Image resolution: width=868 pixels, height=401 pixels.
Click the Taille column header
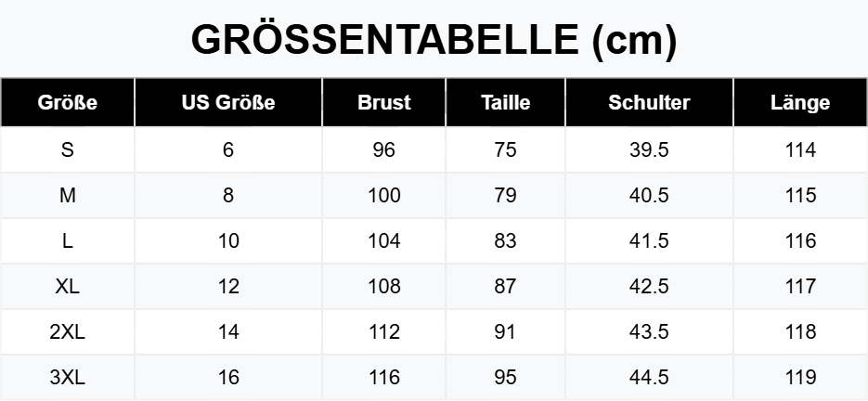[x=505, y=102]
